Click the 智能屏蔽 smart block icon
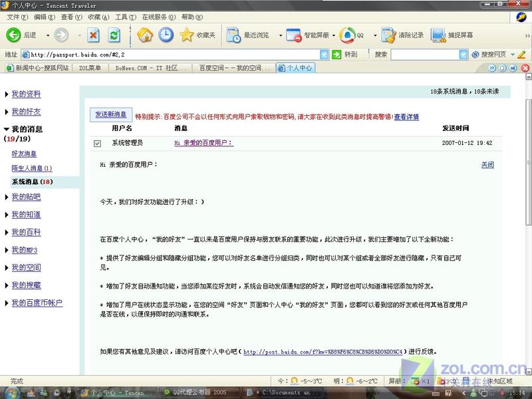 [x=294, y=35]
